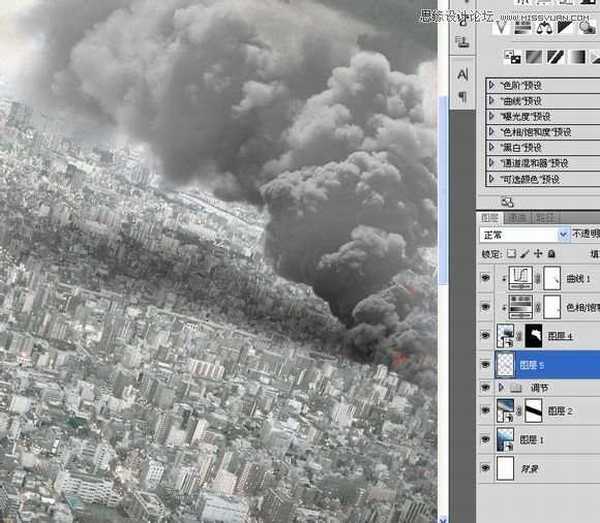Click the link icon on 图层 4 mask
The width and height of the screenshot is (600, 523).
click(x=519, y=336)
